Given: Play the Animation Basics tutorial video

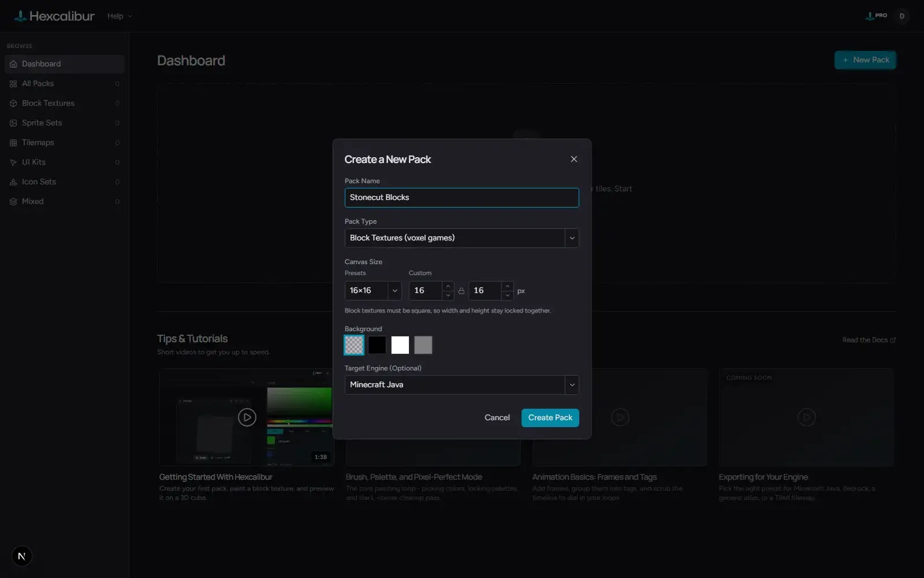Looking at the screenshot, I should 620,417.
